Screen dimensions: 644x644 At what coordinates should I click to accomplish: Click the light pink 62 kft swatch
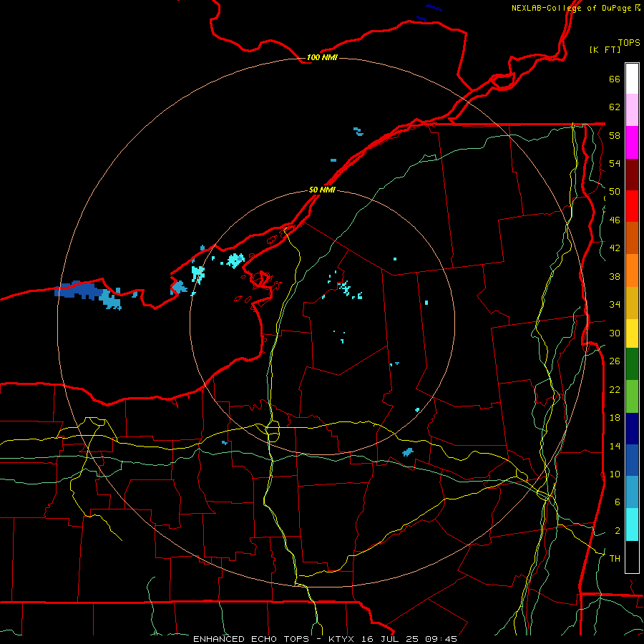(632, 110)
